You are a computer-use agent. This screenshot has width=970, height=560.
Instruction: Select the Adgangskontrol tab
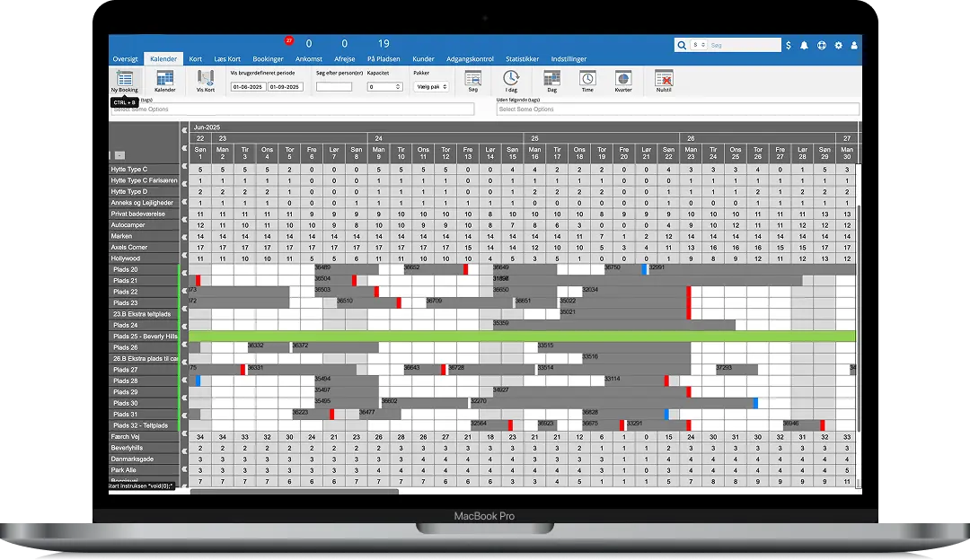(x=470, y=58)
